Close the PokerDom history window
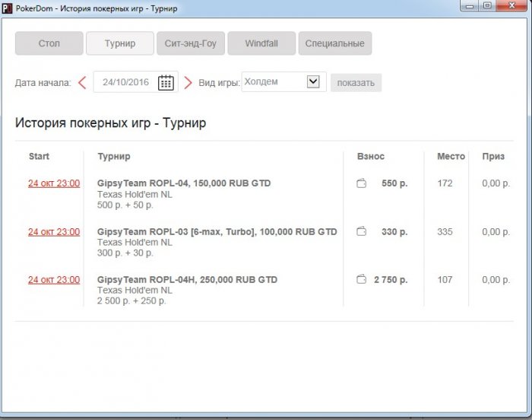Image resolution: width=532 pixels, height=420 pixels. 511,6
